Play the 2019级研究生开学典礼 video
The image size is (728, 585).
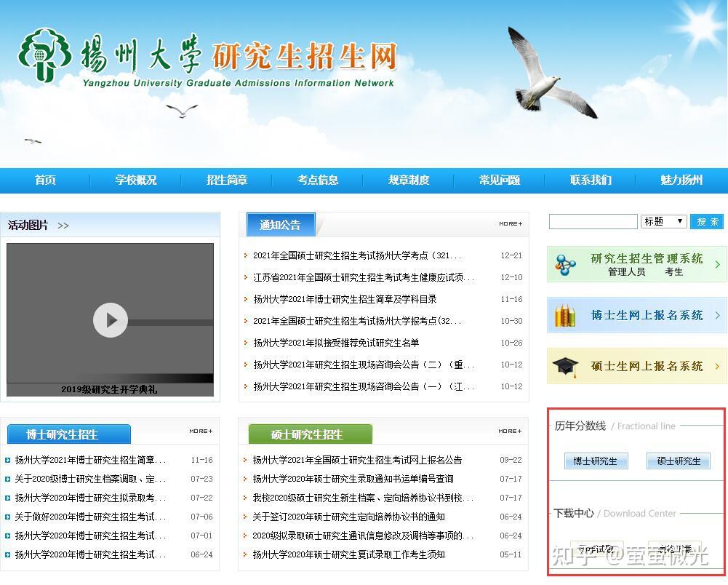111,320
